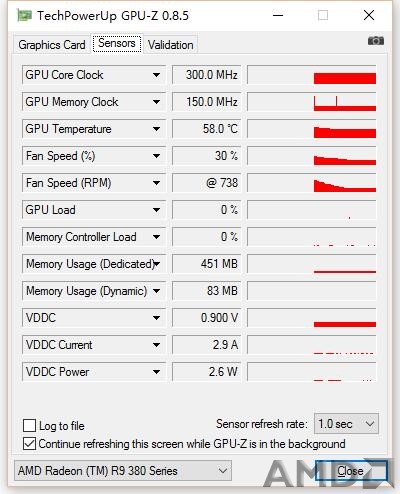Open the Sensor refresh rate combo box
This screenshot has height=494, width=400.
pyautogui.click(x=346, y=424)
